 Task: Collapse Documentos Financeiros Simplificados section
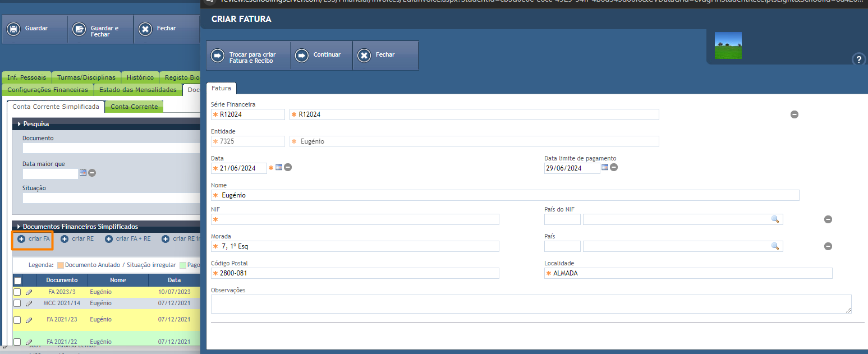19,227
